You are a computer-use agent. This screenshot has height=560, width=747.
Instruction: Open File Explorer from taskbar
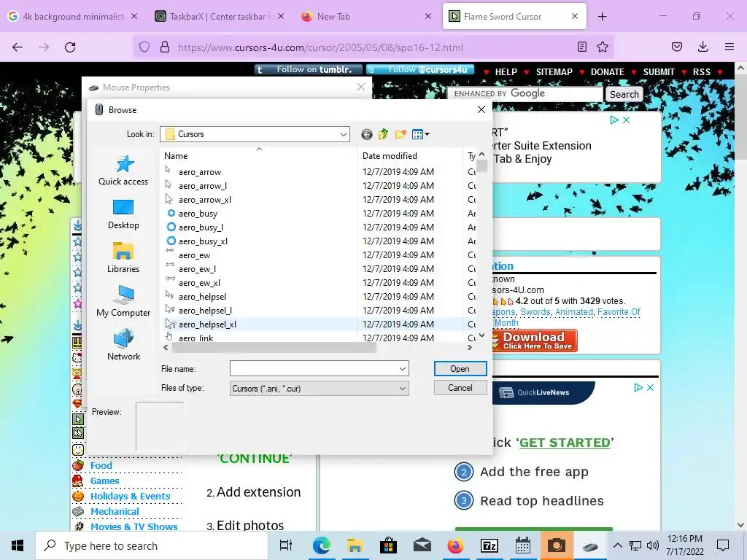click(355, 545)
